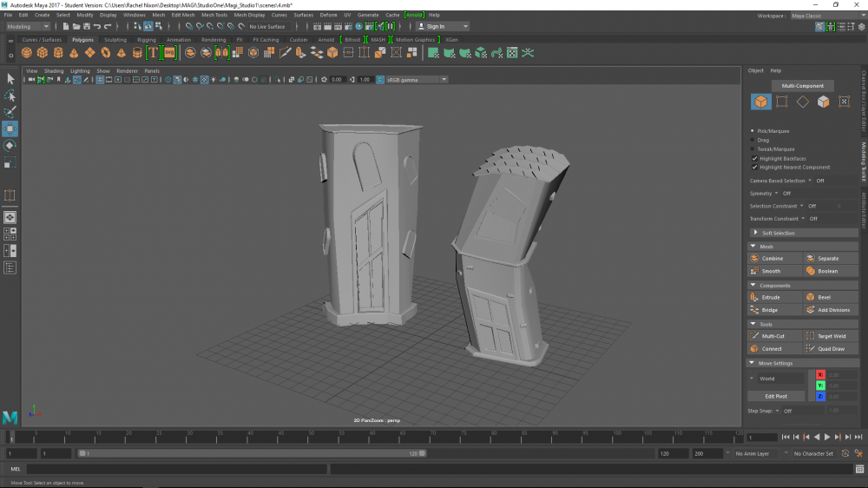Click the MEL command line input field
This screenshot has width=868, height=488.
[x=174, y=469]
